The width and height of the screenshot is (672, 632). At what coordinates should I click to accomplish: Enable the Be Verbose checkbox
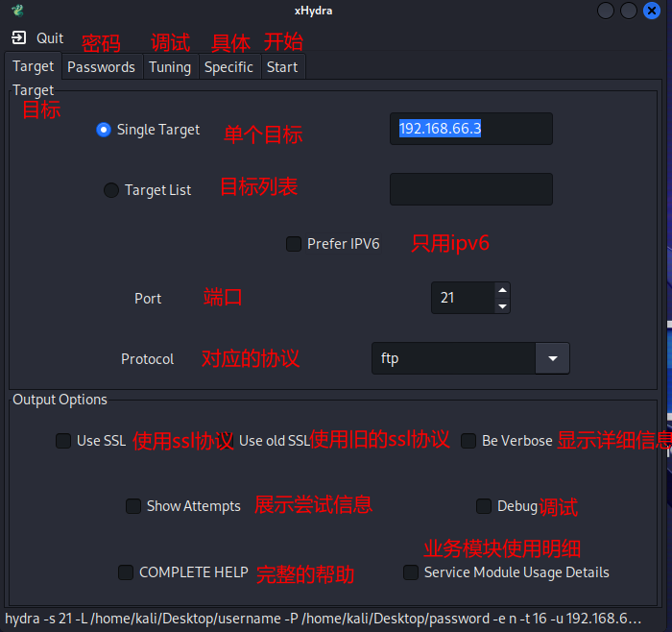coord(468,441)
